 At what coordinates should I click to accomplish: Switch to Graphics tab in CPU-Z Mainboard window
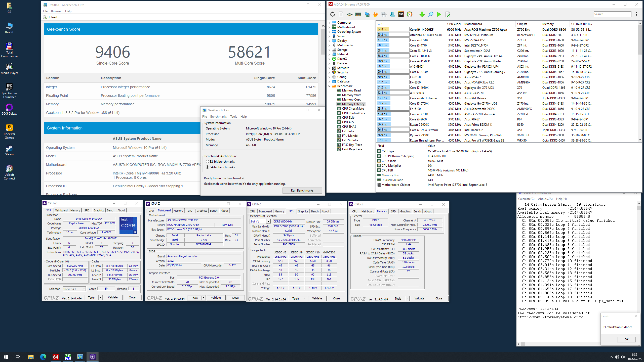click(x=202, y=211)
